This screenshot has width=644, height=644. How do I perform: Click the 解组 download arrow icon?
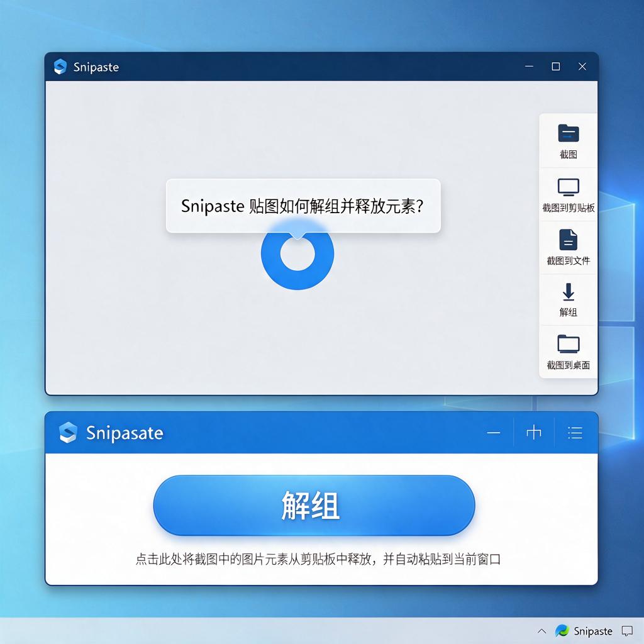[x=569, y=292]
